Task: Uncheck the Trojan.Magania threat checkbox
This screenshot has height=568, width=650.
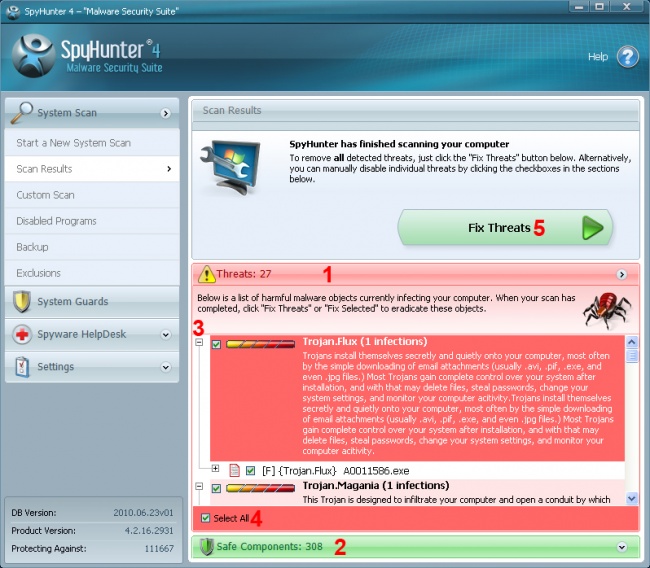Action: click(x=216, y=488)
